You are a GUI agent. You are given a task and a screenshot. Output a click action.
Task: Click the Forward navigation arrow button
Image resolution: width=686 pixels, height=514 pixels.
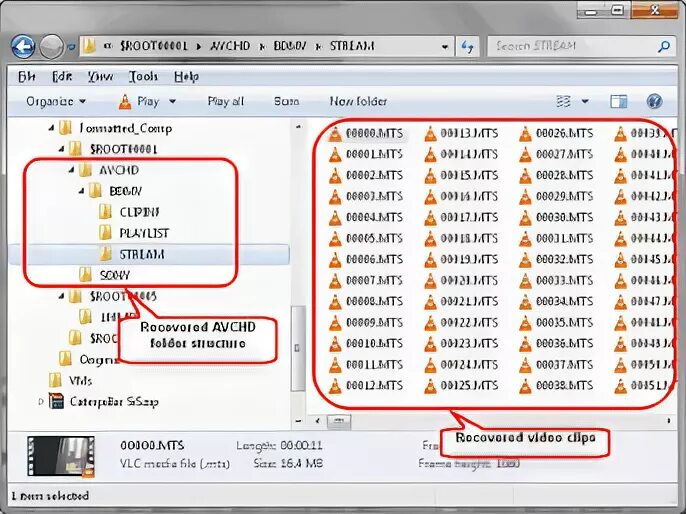pos(51,46)
